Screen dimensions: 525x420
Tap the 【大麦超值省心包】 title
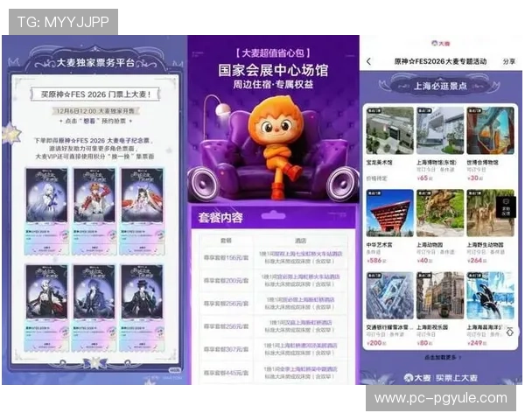pyautogui.click(x=273, y=52)
